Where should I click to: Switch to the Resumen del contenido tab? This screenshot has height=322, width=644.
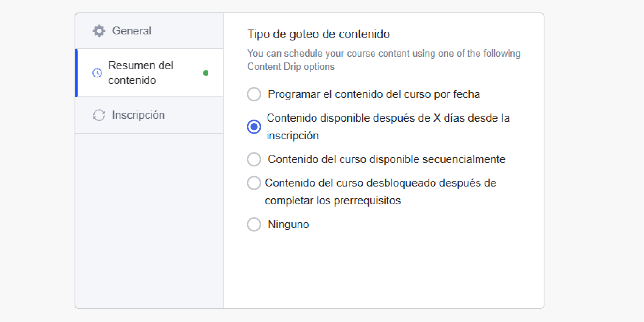(141, 73)
